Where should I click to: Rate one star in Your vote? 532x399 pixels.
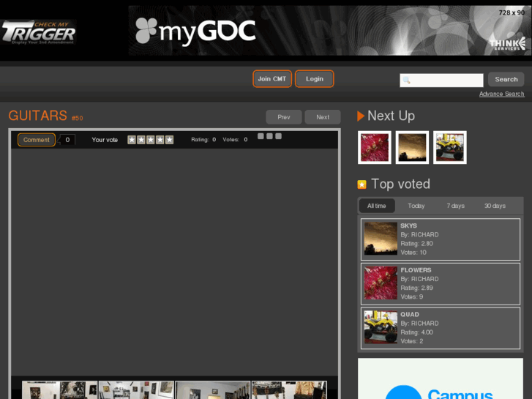tap(132, 140)
